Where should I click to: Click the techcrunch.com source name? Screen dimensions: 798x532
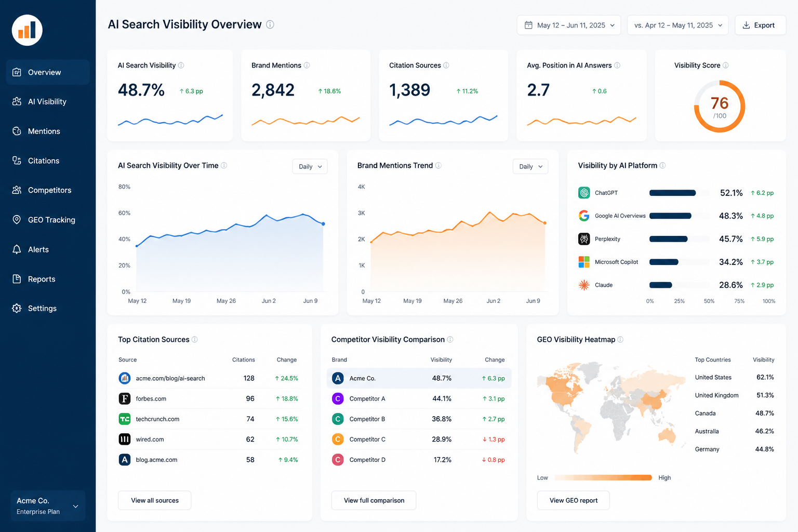[x=157, y=419]
